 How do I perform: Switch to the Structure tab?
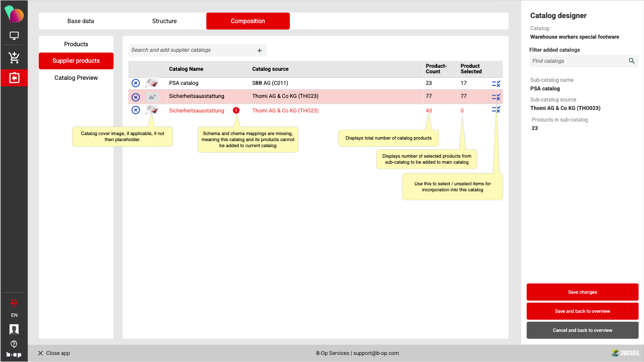(164, 21)
